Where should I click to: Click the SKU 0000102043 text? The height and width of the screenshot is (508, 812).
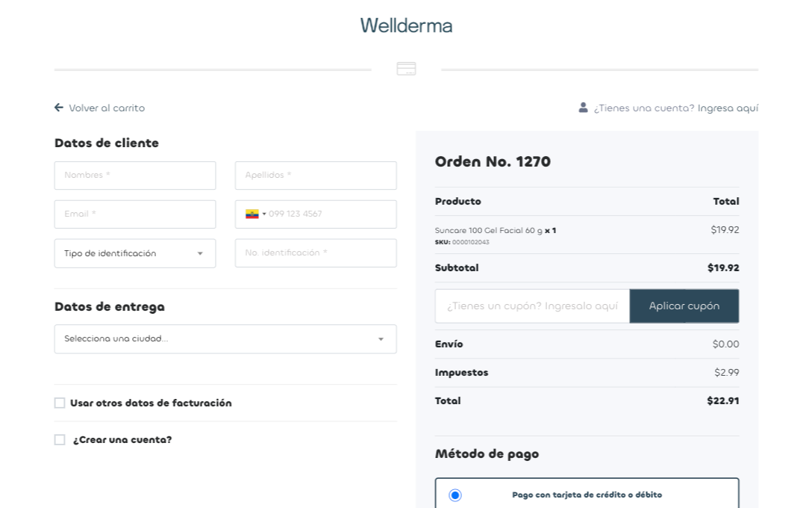click(462, 242)
